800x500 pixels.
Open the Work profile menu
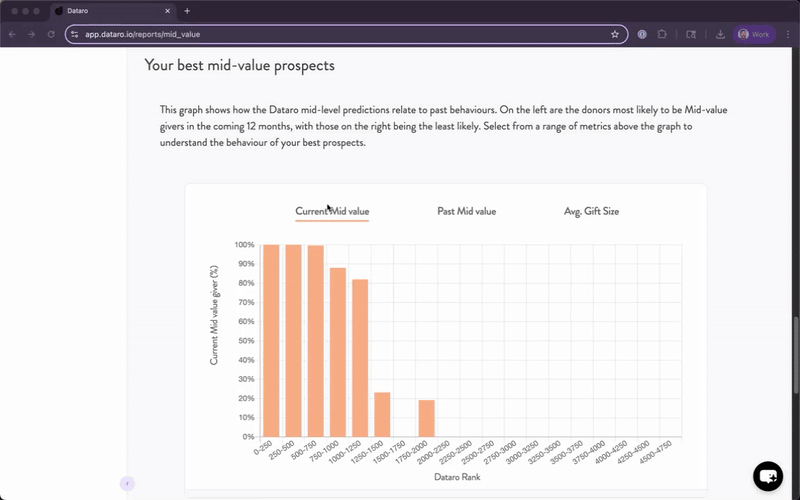click(754, 34)
